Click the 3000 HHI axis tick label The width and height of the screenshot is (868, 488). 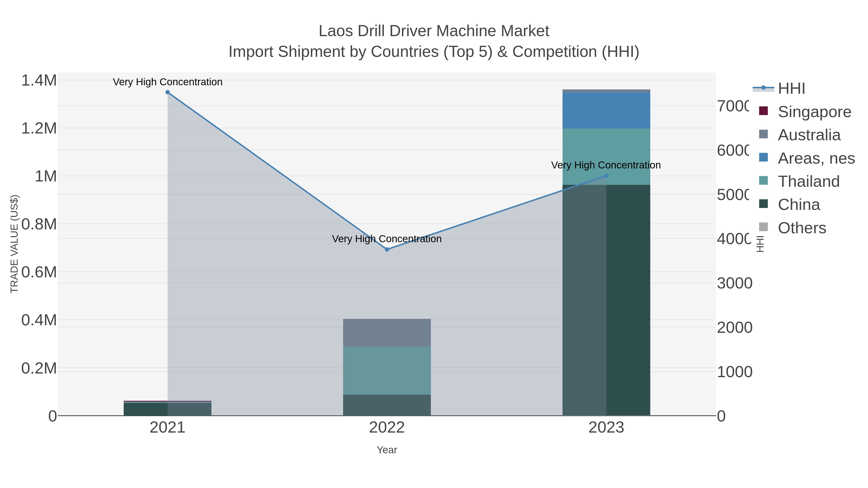(735, 283)
